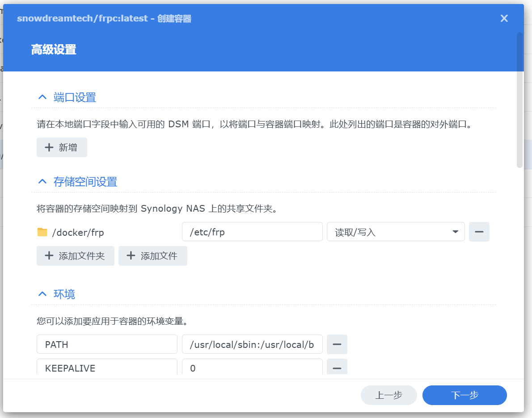This screenshot has height=418, width=532.
Task: Remove the /docker/frp volume mapping
Action: pyautogui.click(x=479, y=232)
